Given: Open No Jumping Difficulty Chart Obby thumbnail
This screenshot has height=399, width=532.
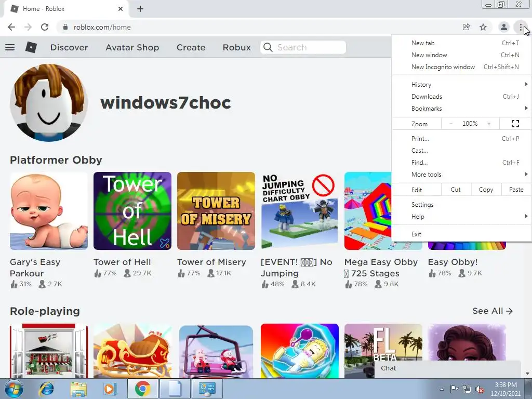Looking at the screenshot, I should pos(300,211).
